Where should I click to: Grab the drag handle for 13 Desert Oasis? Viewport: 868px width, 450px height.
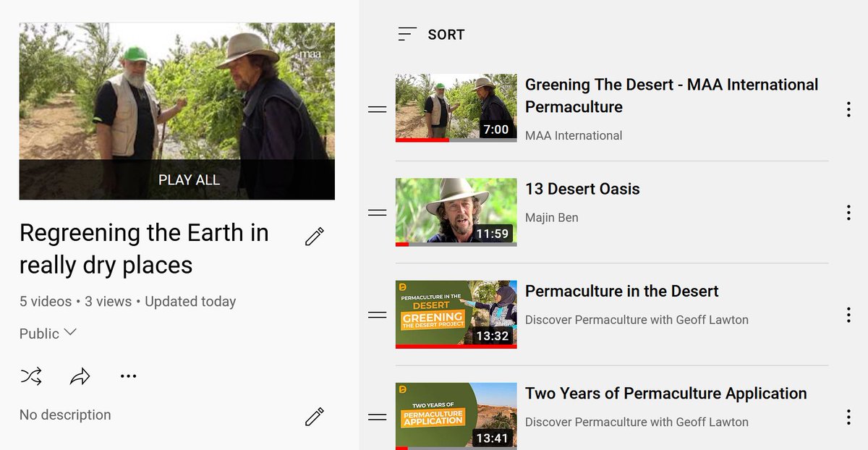tap(377, 213)
